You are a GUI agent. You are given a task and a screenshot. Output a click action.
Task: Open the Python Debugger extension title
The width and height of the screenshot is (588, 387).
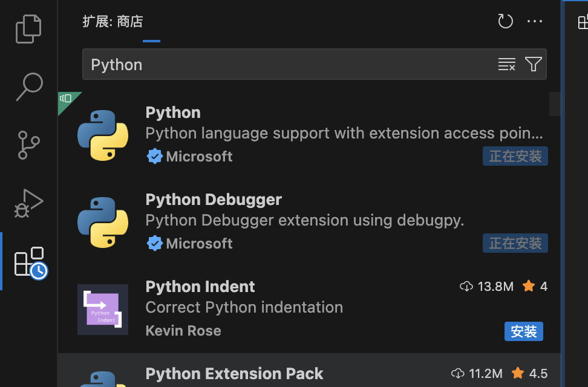point(214,200)
